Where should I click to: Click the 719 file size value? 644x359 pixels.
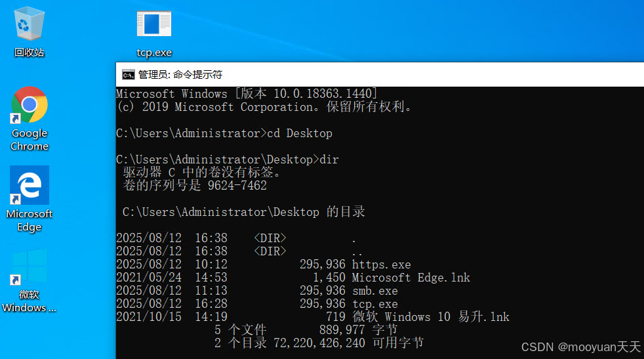[x=336, y=316]
